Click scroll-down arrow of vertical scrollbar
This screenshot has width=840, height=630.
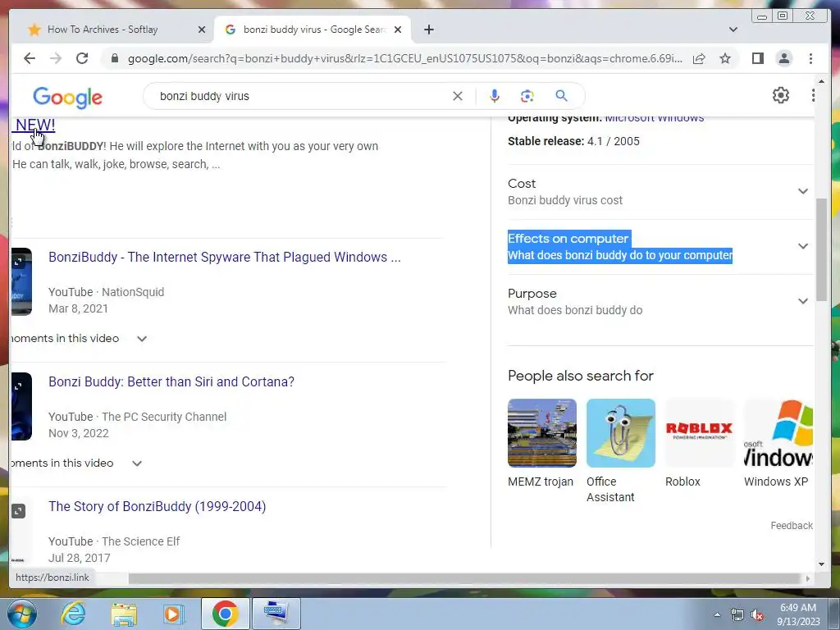(x=821, y=564)
